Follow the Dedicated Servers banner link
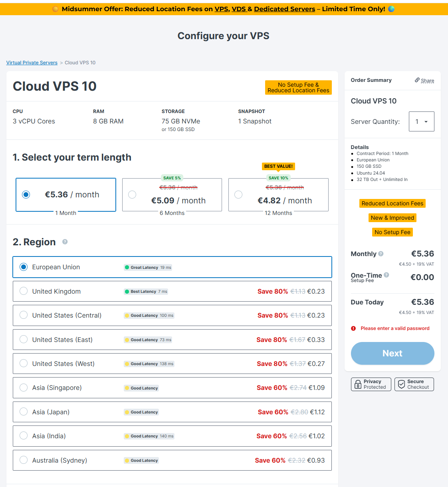Screen dimensions: 448x487 click(284, 9)
